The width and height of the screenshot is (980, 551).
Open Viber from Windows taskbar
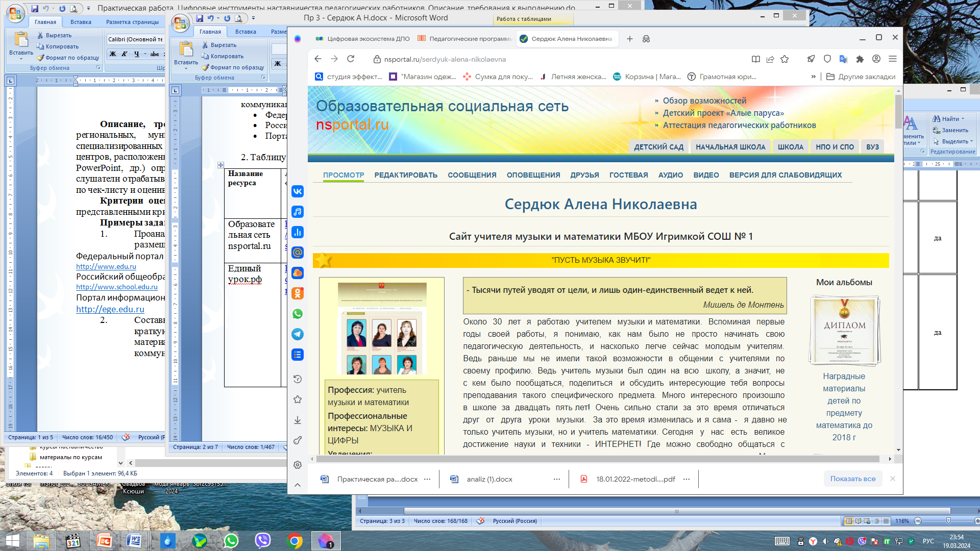263,540
